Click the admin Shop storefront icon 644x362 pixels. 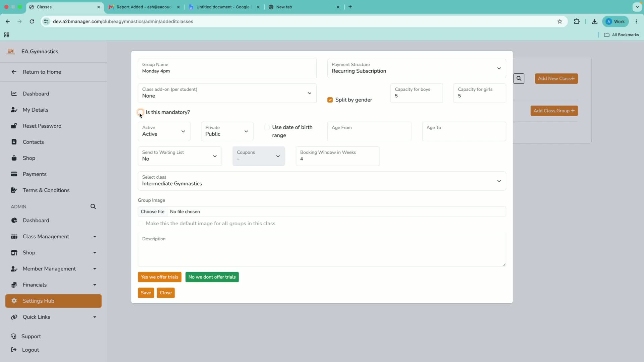point(14,252)
